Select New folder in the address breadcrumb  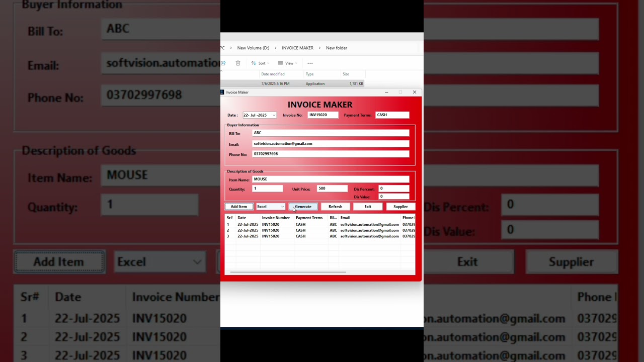pos(337,48)
